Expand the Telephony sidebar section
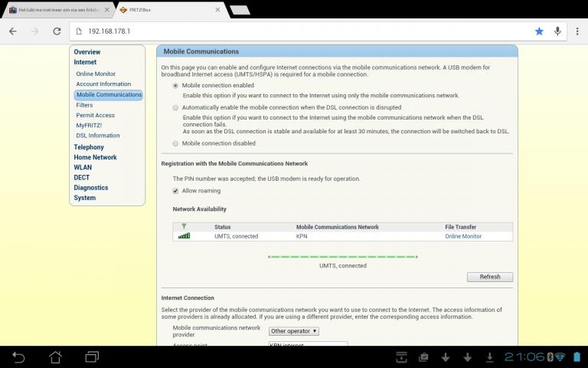 click(x=89, y=147)
